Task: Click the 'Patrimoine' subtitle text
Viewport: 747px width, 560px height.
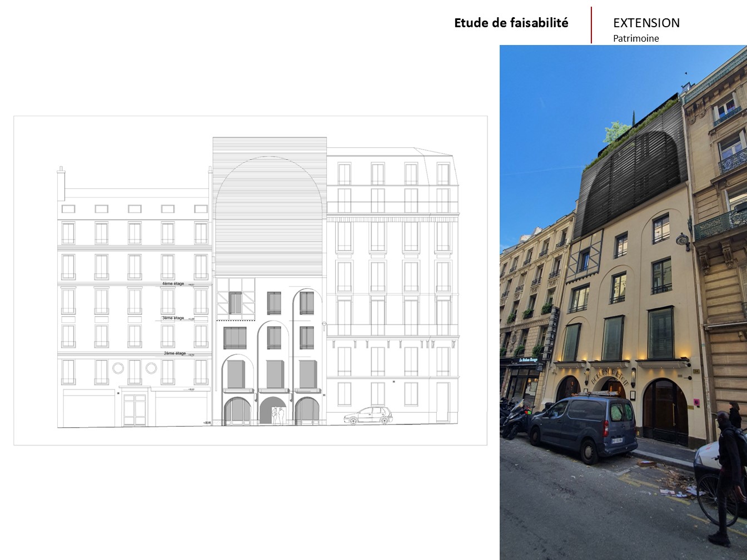Action: click(x=636, y=38)
